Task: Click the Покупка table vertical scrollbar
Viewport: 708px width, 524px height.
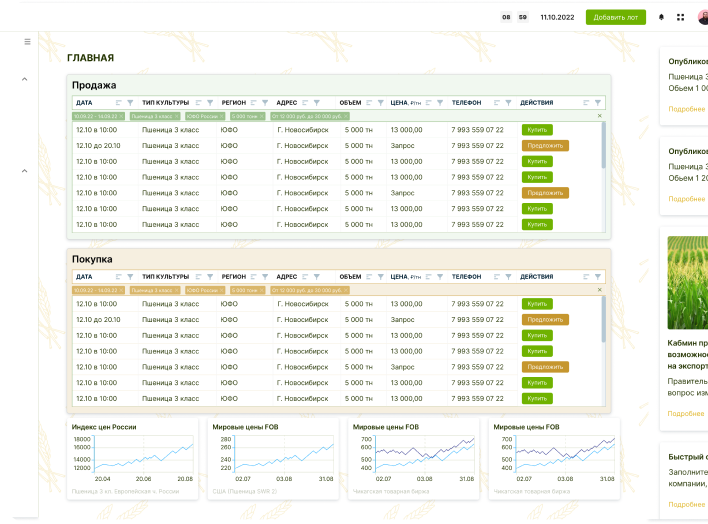Action: (603, 319)
